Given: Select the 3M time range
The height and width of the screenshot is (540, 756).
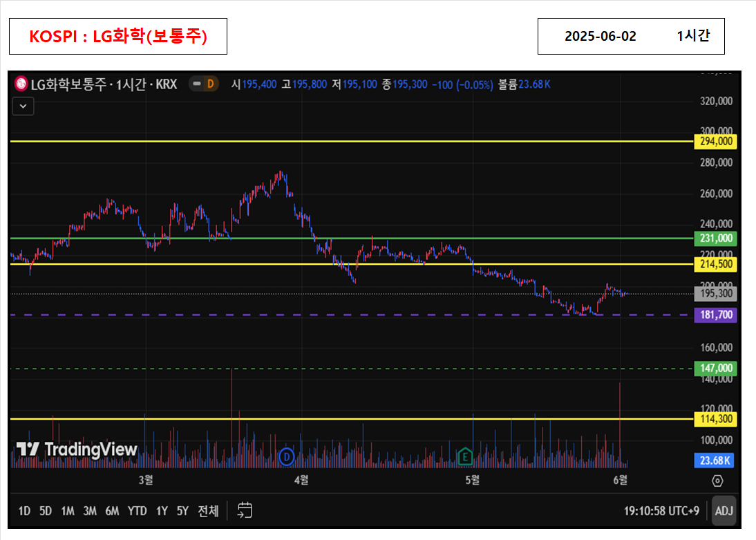Looking at the screenshot, I should click(90, 510).
